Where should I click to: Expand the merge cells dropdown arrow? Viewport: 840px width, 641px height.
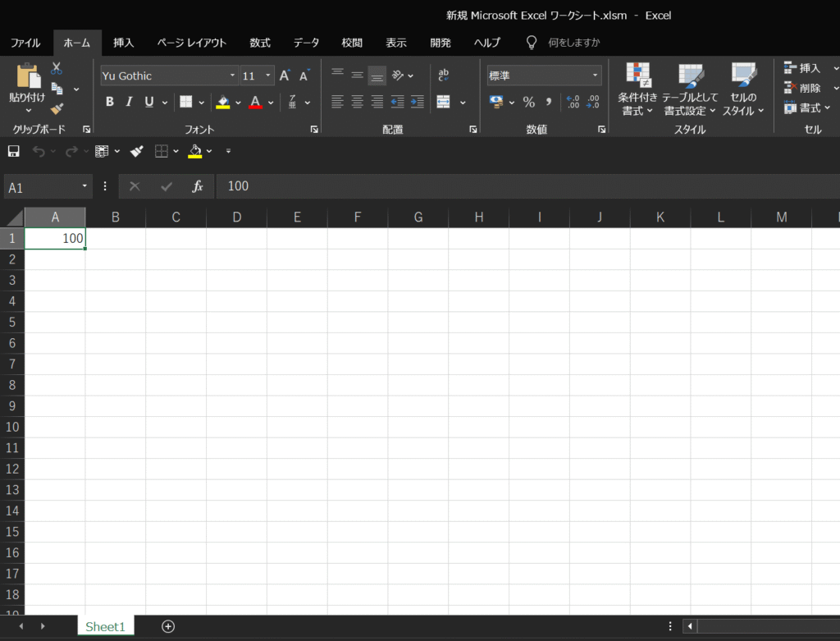463,103
